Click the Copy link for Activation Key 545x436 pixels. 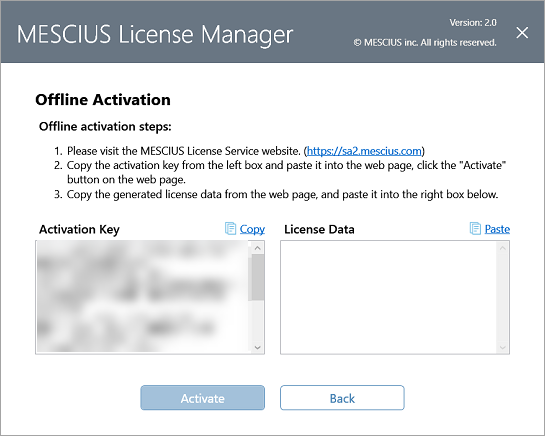252,229
